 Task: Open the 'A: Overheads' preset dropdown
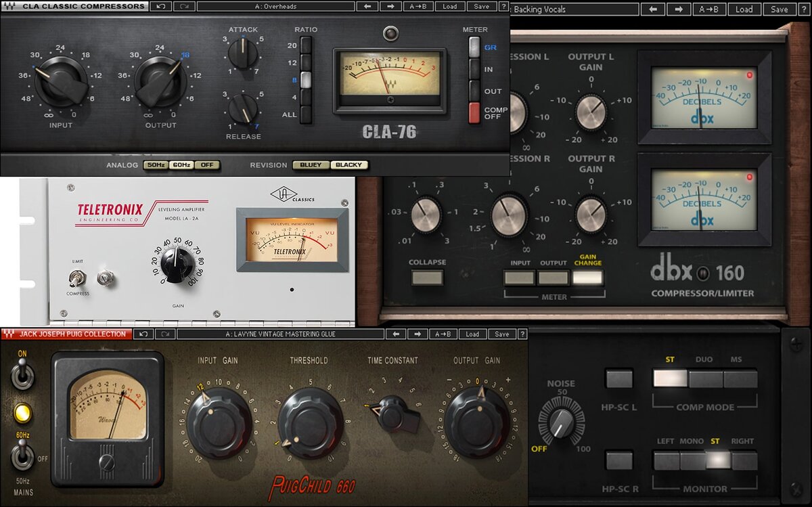click(275, 6)
